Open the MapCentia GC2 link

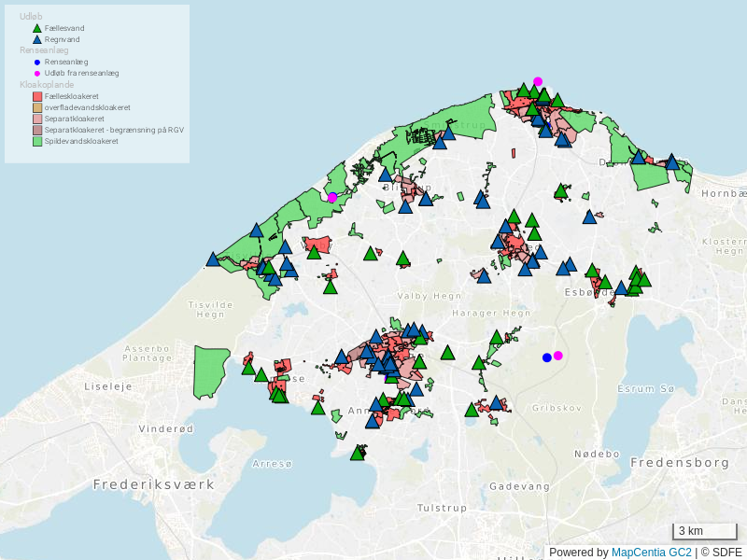pyautogui.click(x=651, y=553)
